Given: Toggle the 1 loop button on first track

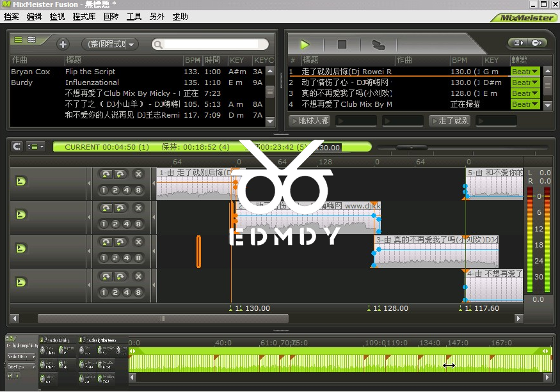Looking at the screenshot, I should click(x=104, y=191).
